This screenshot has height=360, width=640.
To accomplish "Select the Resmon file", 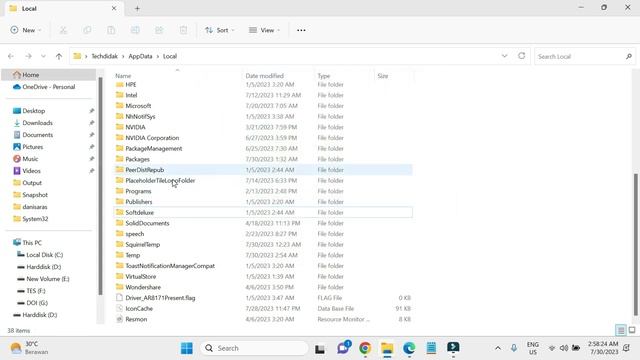I will coord(263,319).
